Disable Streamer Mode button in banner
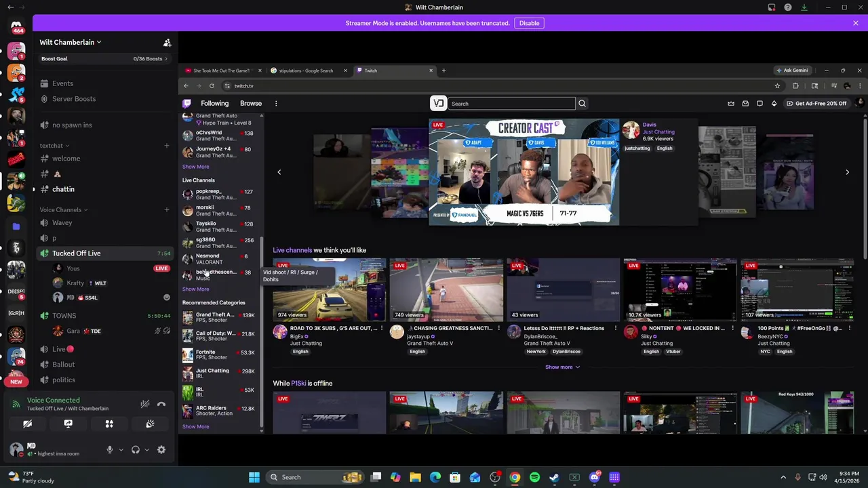Screen dimensions: 868x488 [x=529, y=23]
